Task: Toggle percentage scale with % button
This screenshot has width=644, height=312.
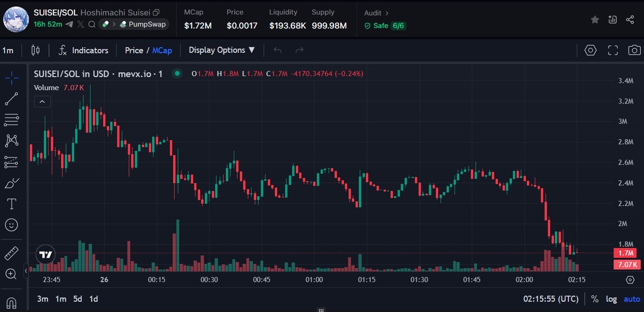Action: pyautogui.click(x=595, y=299)
